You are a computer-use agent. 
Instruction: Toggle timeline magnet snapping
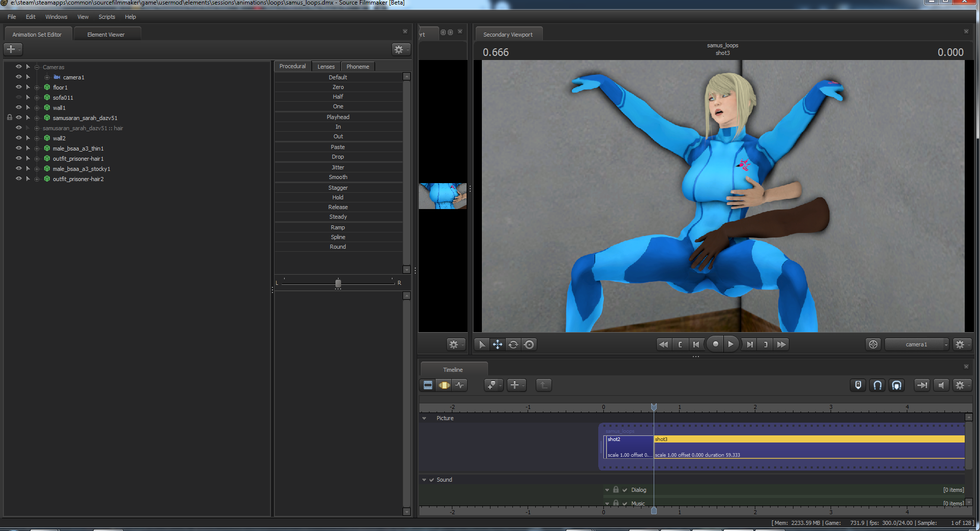pos(877,385)
